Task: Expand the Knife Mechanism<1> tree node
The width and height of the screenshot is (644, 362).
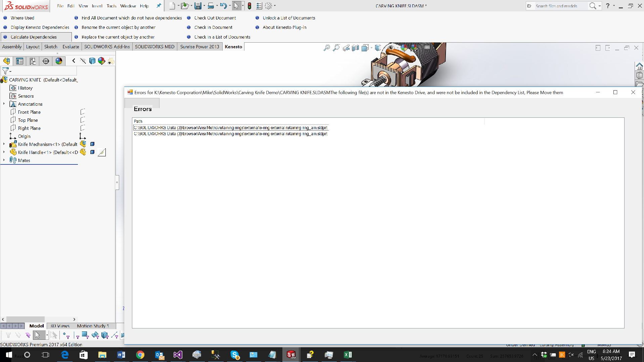Action: coord(4,144)
